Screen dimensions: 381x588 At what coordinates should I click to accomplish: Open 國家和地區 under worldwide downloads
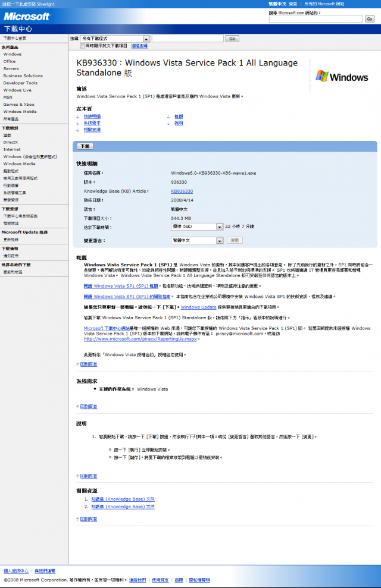pyautogui.click(x=13, y=272)
